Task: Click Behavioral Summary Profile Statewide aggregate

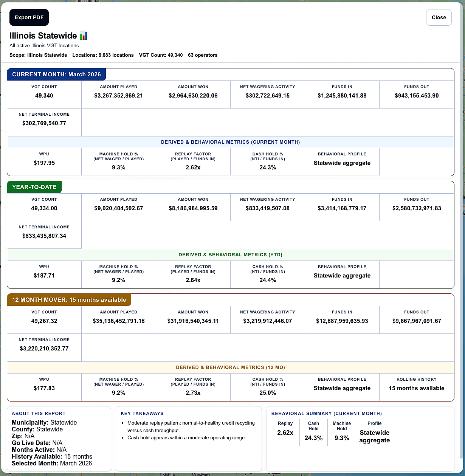Action: pos(374,436)
